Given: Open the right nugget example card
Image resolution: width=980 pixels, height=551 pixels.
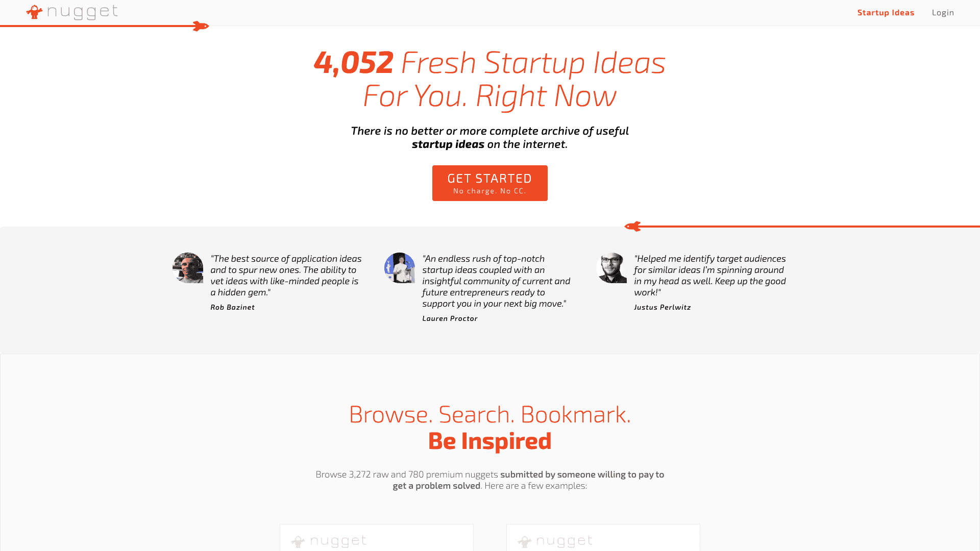Looking at the screenshot, I should pyautogui.click(x=603, y=538).
